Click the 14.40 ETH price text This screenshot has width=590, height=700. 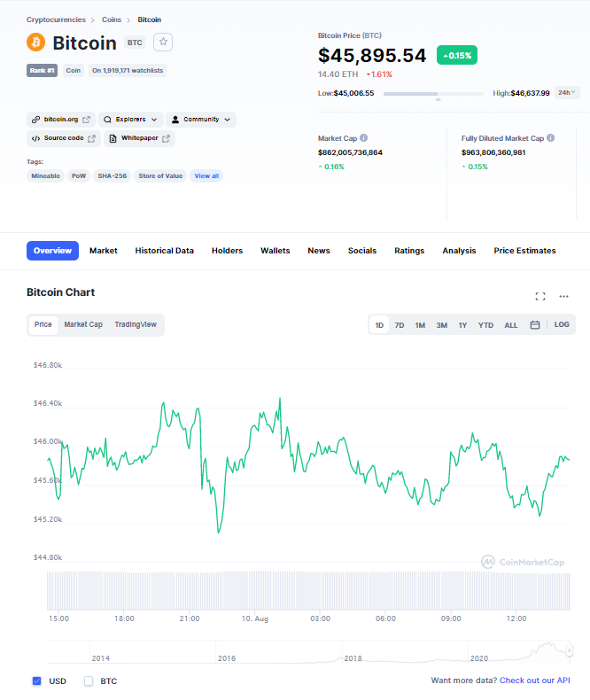coord(338,74)
